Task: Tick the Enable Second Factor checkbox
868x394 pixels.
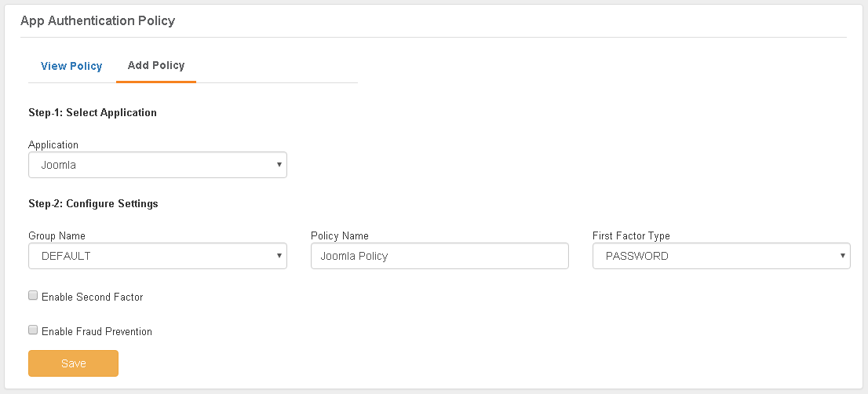Action: (33, 295)
